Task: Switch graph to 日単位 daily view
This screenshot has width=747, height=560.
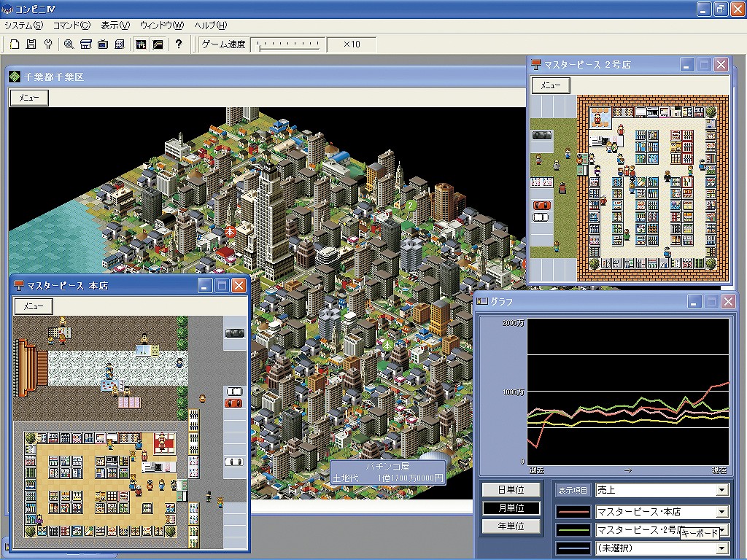Action: click(x=511, y=490)
